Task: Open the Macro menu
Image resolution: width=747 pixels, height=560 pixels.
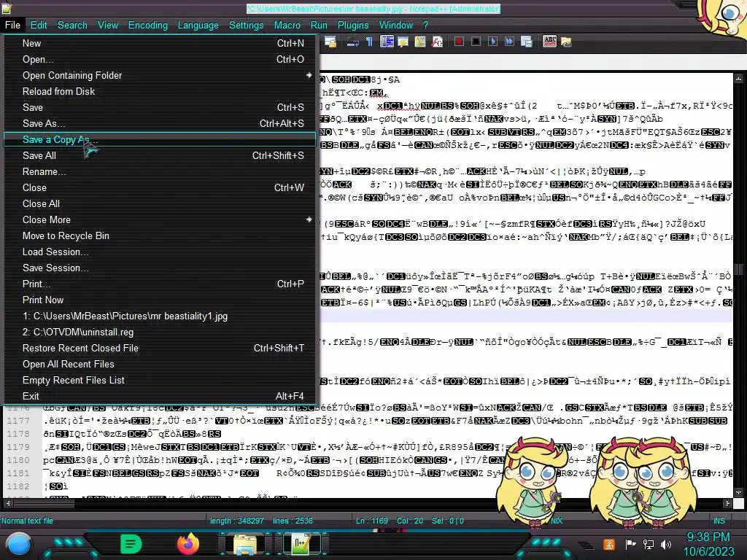Action: [x=287, y=26]
